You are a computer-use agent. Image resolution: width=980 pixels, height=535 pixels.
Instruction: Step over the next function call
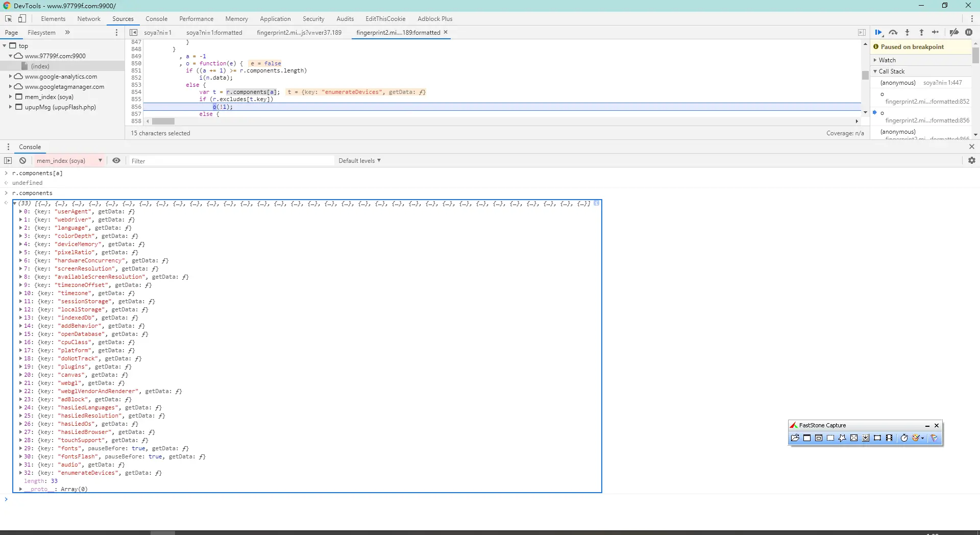pyautogui.click(x=893, y=32)
